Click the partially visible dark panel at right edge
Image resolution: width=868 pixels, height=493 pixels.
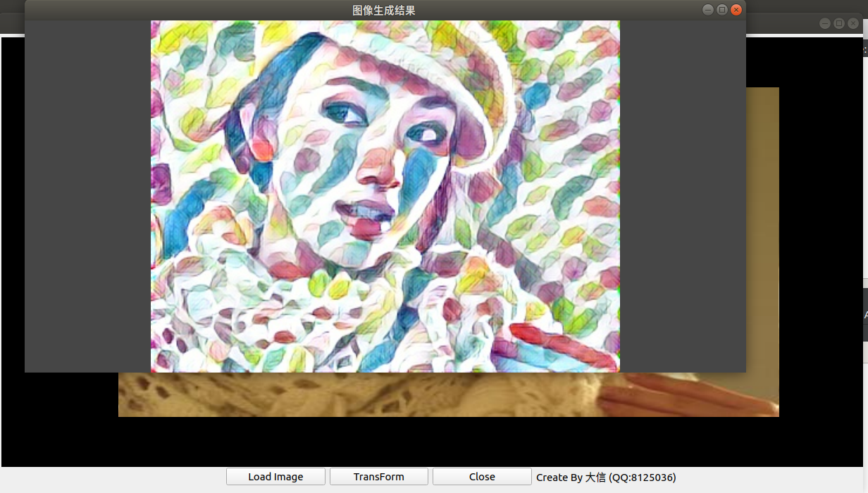click(x=865, y=313)
